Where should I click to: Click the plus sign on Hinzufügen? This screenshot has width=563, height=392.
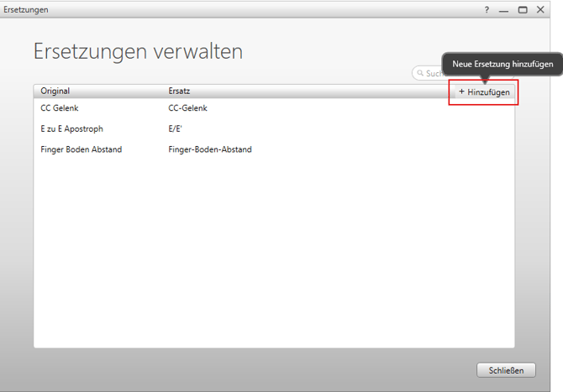pyautogui.click(x=461, y=92)
